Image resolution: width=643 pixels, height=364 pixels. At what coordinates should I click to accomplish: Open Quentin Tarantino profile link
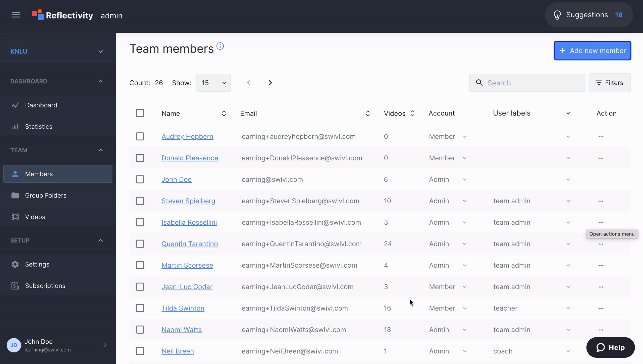click(190, 244)
